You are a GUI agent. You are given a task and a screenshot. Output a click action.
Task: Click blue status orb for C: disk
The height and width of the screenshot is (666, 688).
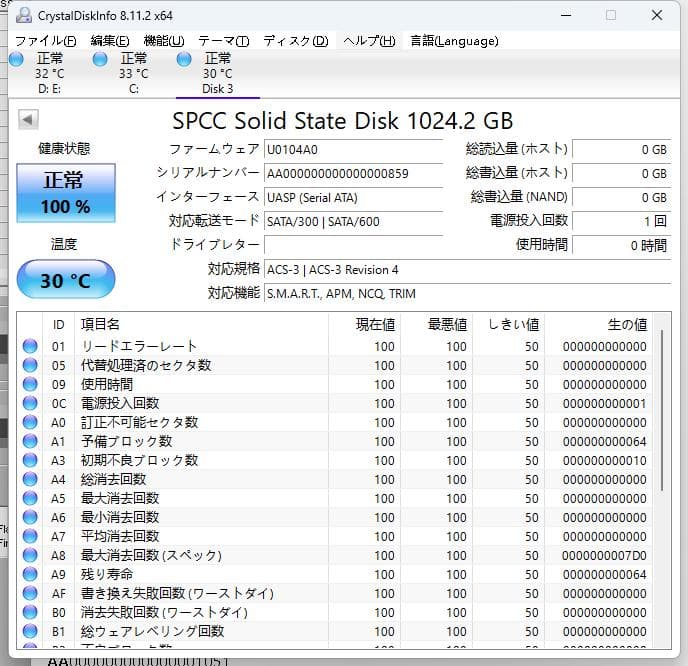coord(100,59)
